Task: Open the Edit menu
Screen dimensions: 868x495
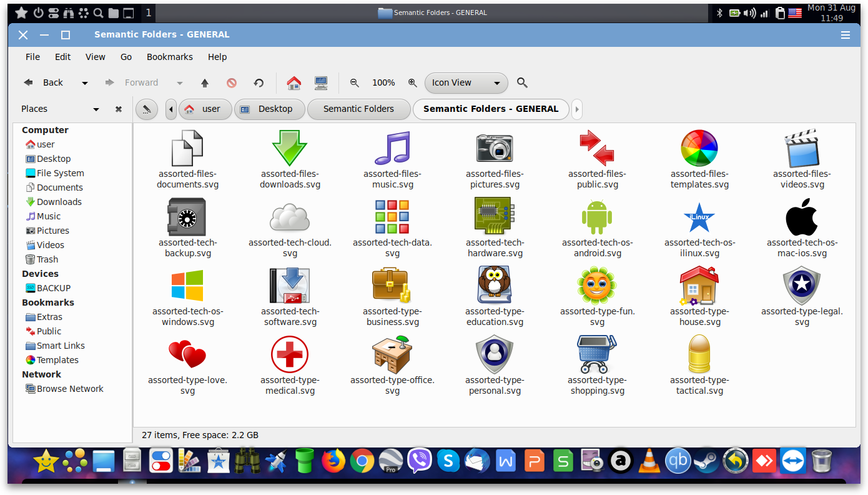Action: tap(63, 57)
